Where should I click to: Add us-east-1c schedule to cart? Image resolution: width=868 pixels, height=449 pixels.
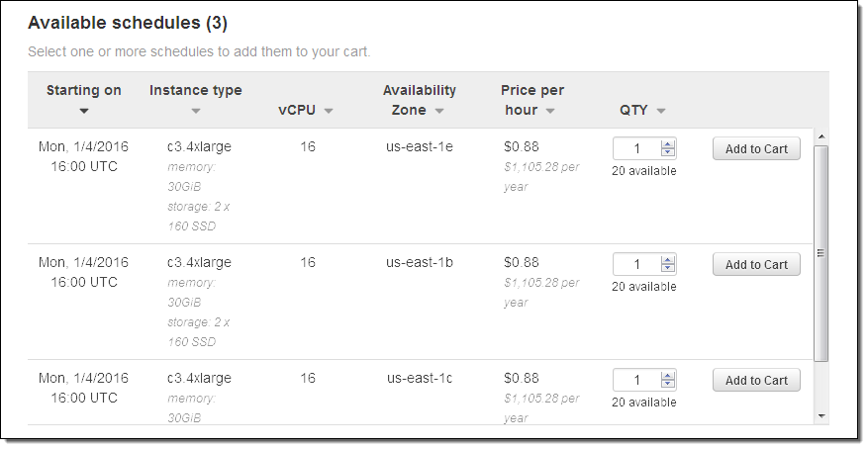point(756,381)
